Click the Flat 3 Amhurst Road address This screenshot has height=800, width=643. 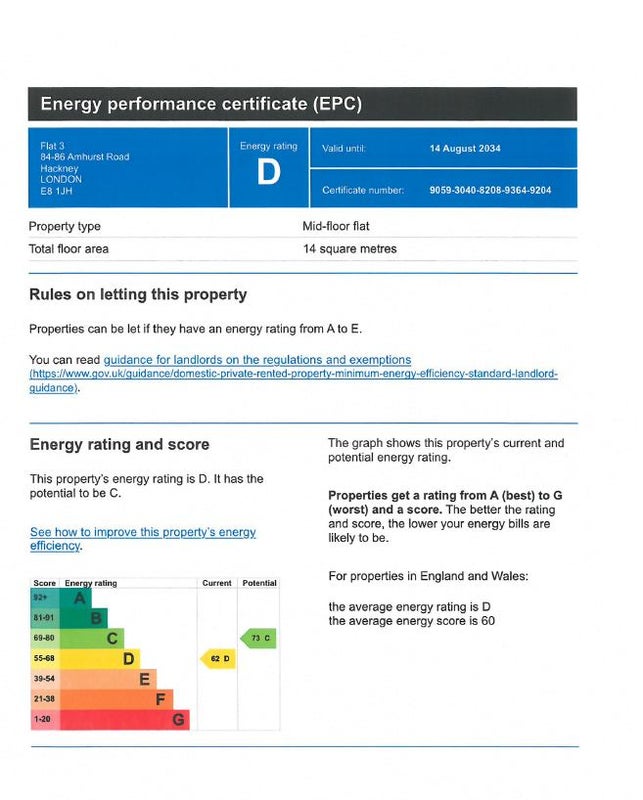click(78, 167)
